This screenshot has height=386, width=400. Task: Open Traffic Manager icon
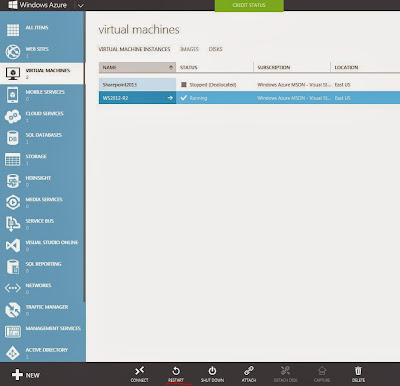click(13, 310)
